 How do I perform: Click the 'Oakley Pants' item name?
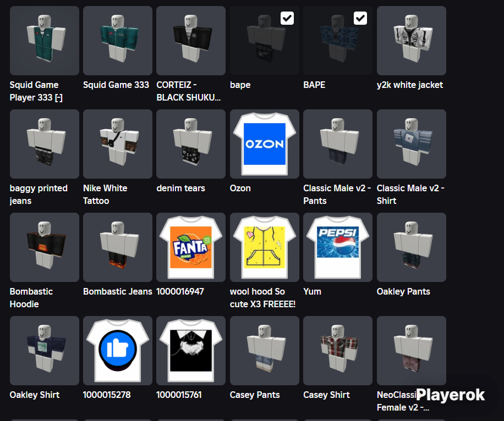403,292
